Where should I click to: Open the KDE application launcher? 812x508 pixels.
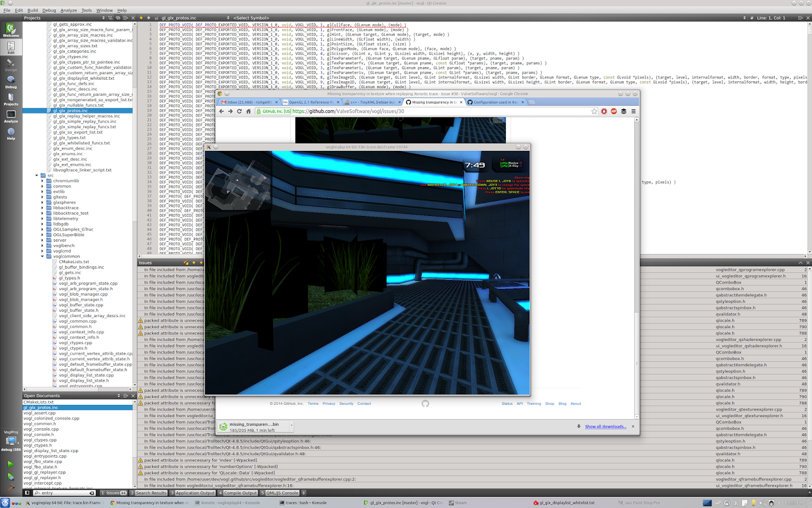[x=5, y=503]
